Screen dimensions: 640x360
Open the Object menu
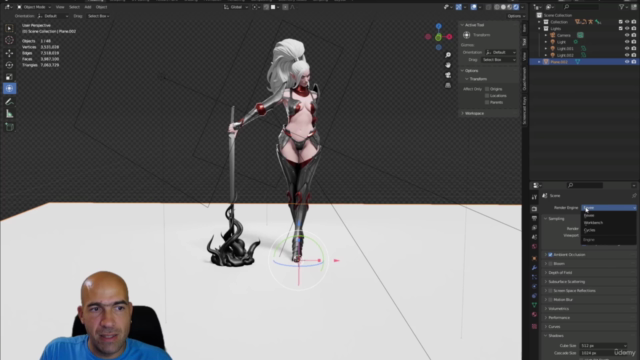[x=101, y=7]
